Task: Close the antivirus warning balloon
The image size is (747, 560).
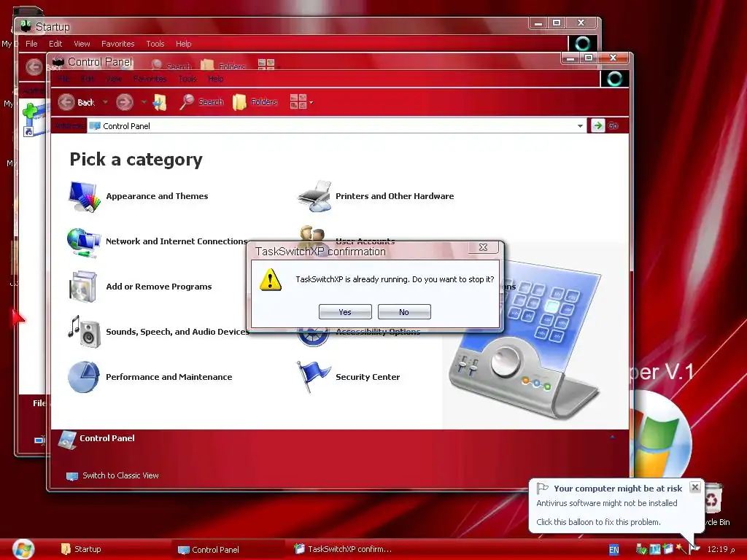Action: pyautogui.click(x=695, y=487)
